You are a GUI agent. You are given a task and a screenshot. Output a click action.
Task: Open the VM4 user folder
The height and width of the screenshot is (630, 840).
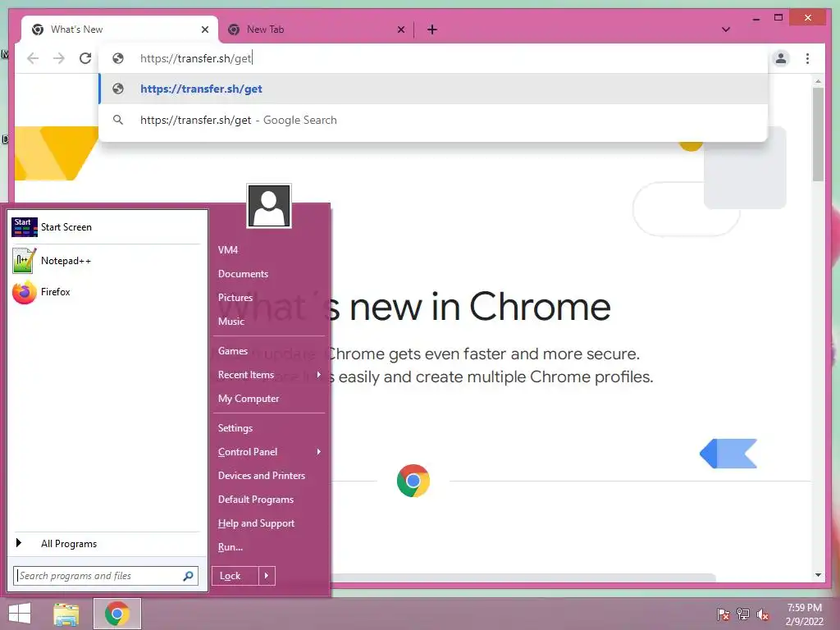269,249
